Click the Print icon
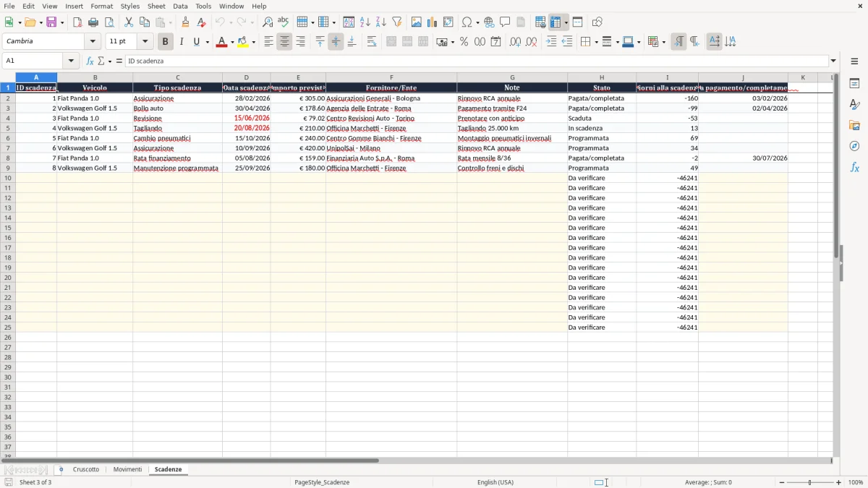This screenshot has height=488, width=868. (93, 22)
